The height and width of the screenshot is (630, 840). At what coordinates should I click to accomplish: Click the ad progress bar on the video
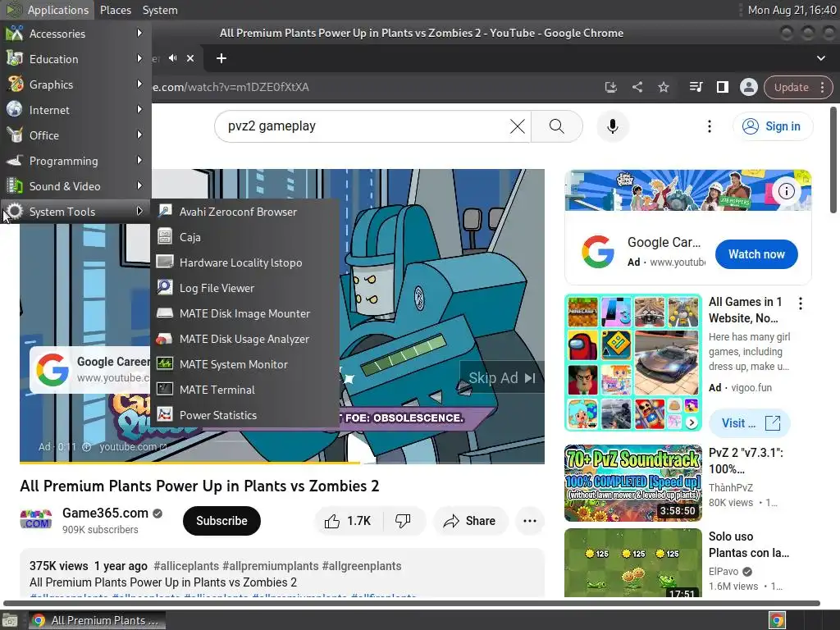(x=282, y=462)
